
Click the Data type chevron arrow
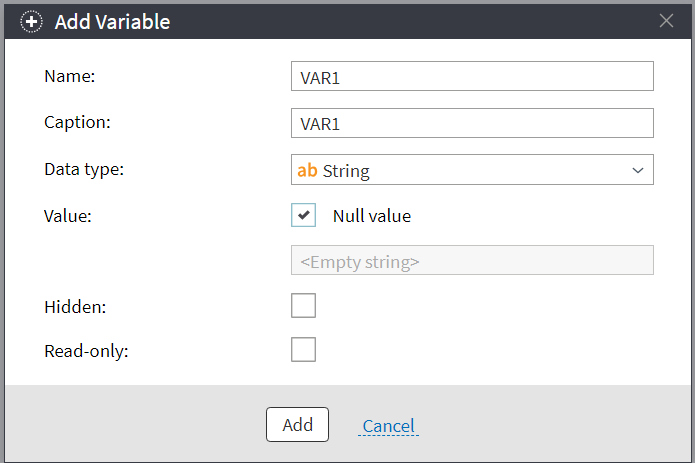tap(638, 170)
